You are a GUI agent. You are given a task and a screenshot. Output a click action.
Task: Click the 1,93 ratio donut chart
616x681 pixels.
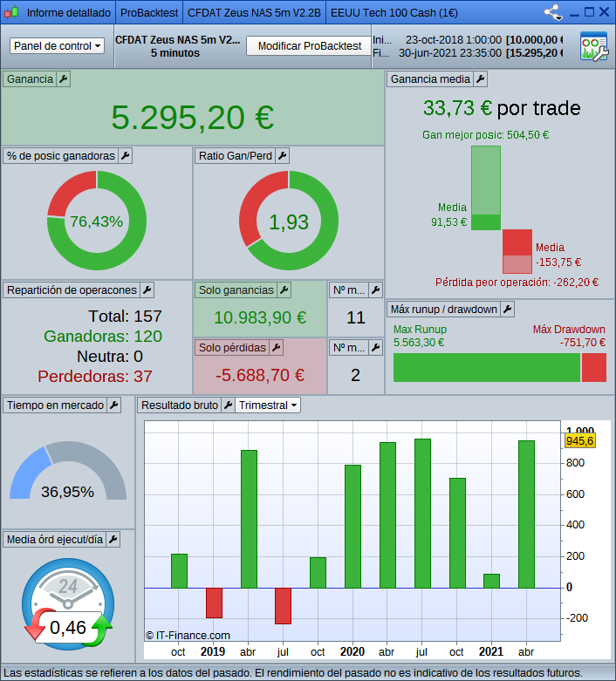coord(289,221)
